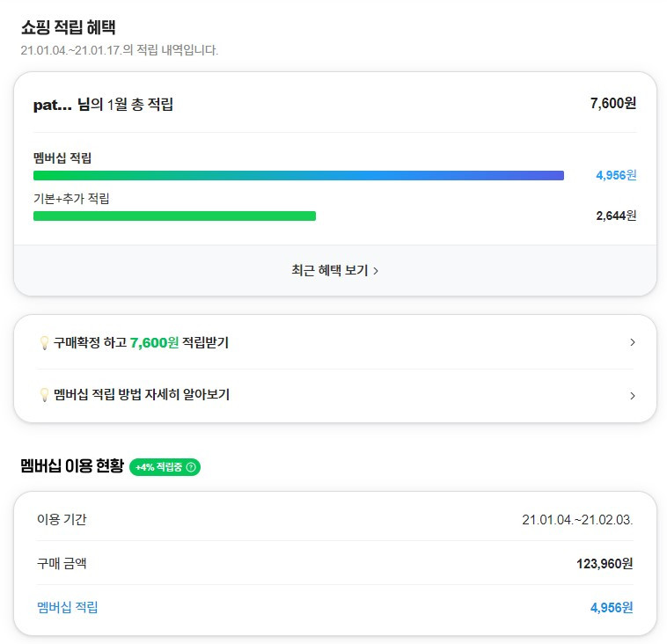
Task: Click the blue 4,956원 next to gradient bar
Action: coord(616,175)
